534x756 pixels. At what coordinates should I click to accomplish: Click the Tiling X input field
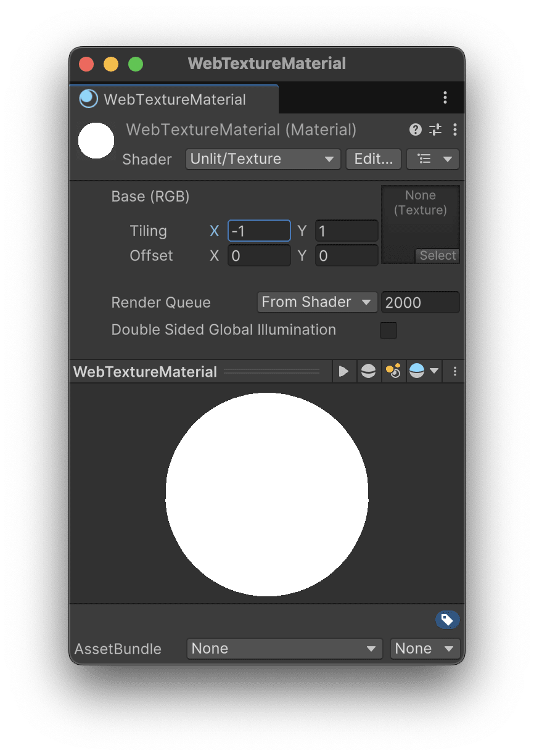pyautogui.click(x=259, y=231)
